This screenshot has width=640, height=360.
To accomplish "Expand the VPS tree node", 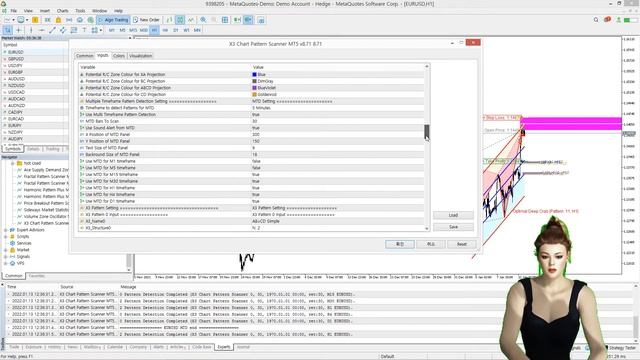I will click(6, 263).
